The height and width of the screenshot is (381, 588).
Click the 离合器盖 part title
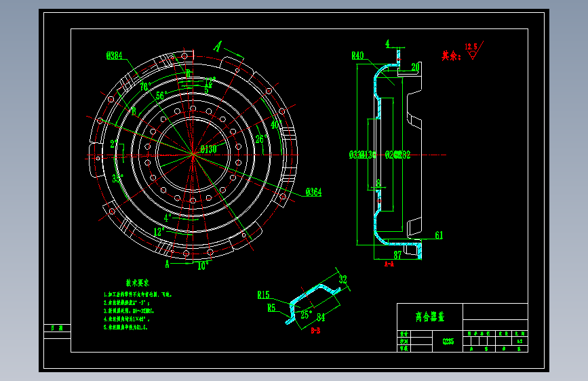click(x=430, y=317)
